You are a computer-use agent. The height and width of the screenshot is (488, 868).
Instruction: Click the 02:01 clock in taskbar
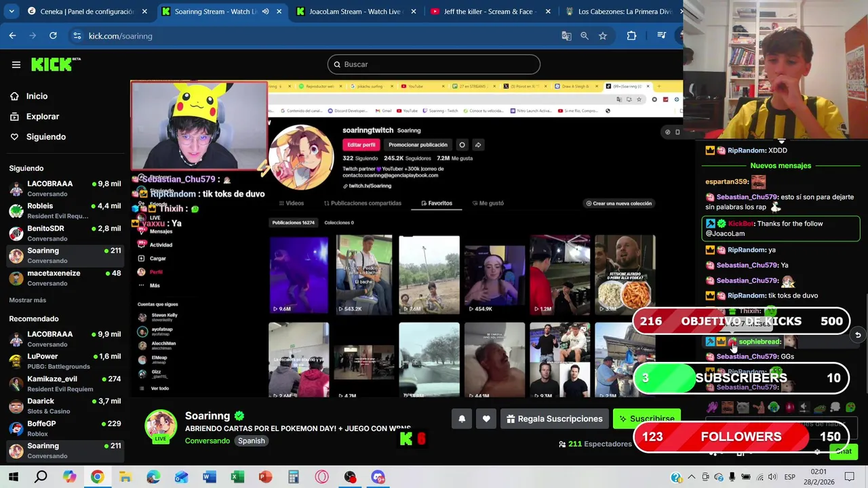point(818,472)
